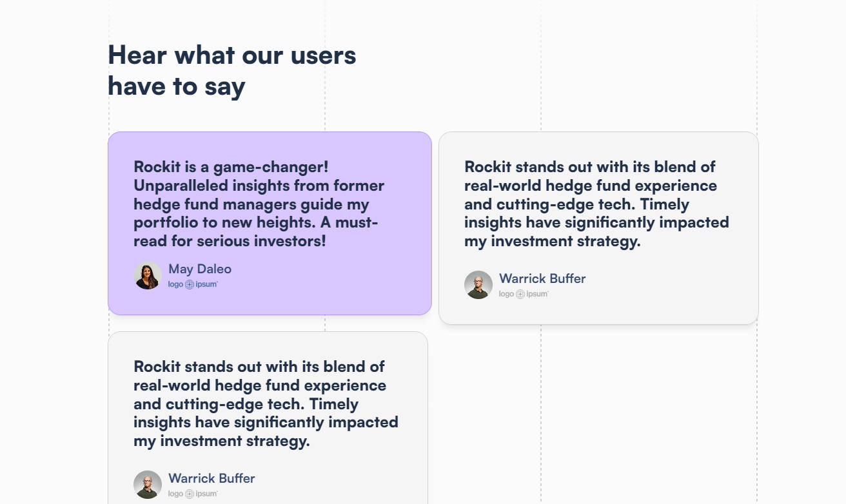Click the 'logo' word beneath May Daleo's name
This screenshot has height=504, width=846.
click(x=175, y=284)
